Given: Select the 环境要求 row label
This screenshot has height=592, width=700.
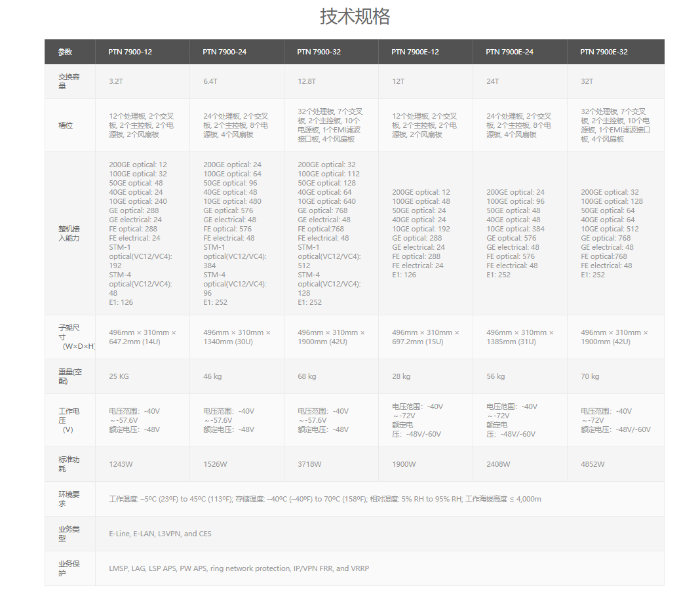Looking at the screenshot, I should tap(69, 499).
